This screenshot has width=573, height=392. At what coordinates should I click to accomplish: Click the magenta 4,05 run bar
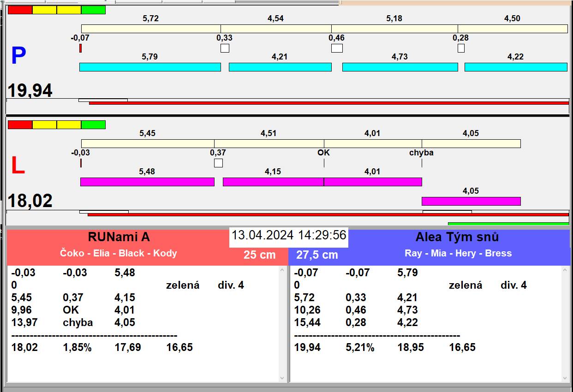click(x=471, y=201)
